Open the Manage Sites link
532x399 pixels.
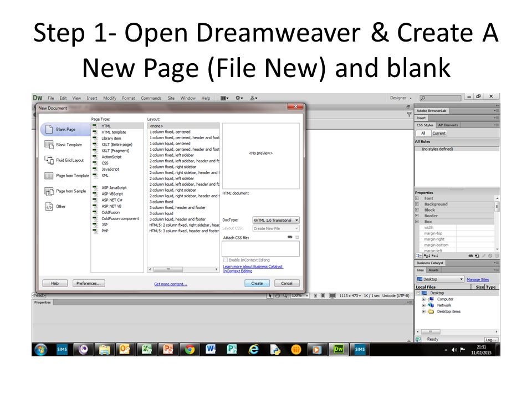click(x=478, y=279)
